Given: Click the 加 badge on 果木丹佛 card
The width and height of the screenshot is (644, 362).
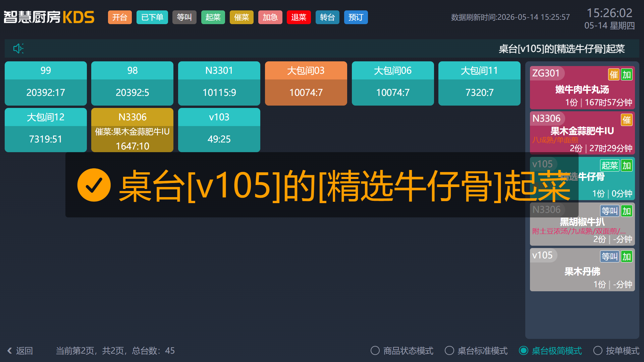Looking at the screenshot, I should pos(627,256).
